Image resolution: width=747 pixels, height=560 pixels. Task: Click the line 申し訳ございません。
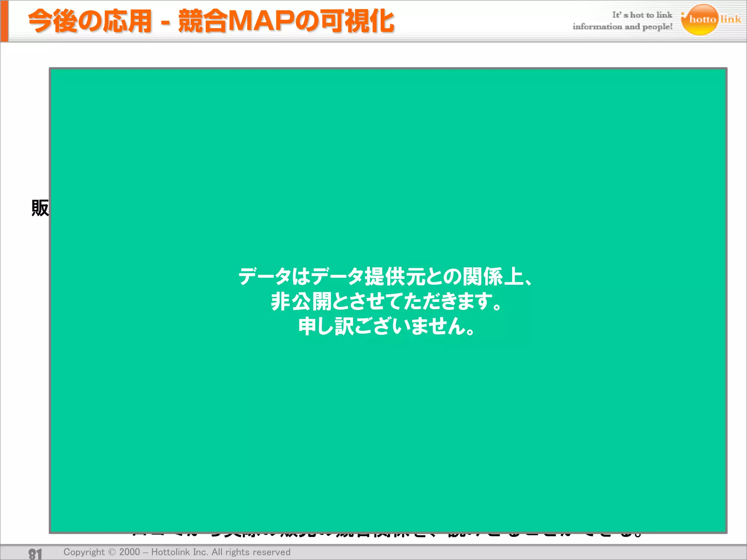click(387, 326)
